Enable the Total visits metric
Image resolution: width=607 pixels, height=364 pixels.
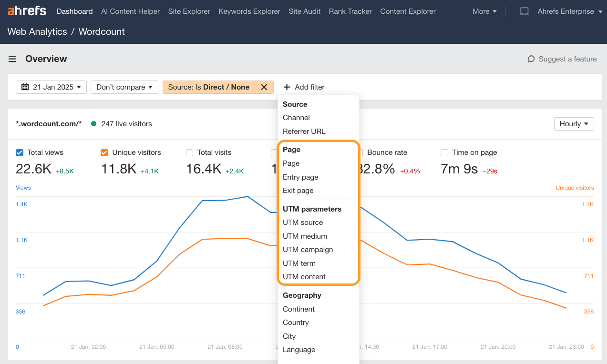click(189, 152)
